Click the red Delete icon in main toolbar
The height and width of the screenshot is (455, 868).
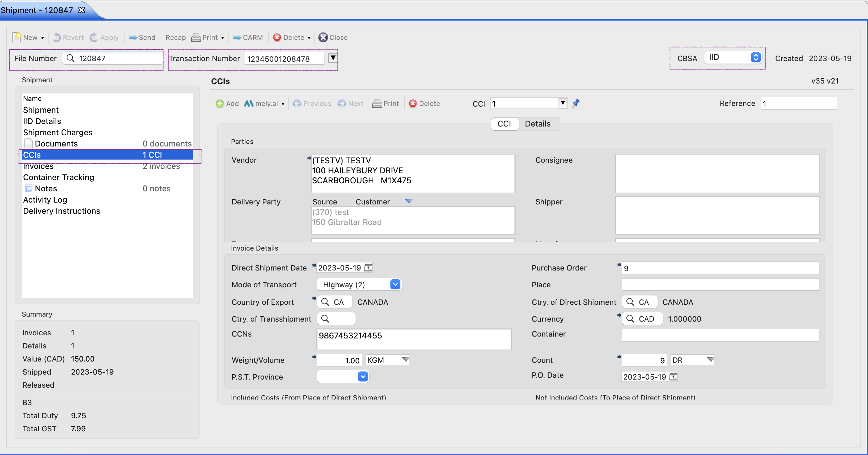click(x=277, y=37)
